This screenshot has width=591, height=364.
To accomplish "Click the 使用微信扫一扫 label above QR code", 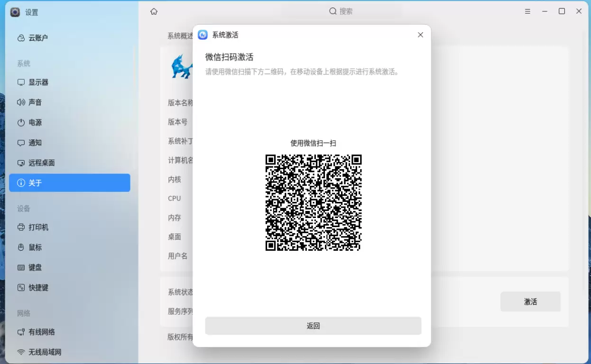I will [313, 143].
